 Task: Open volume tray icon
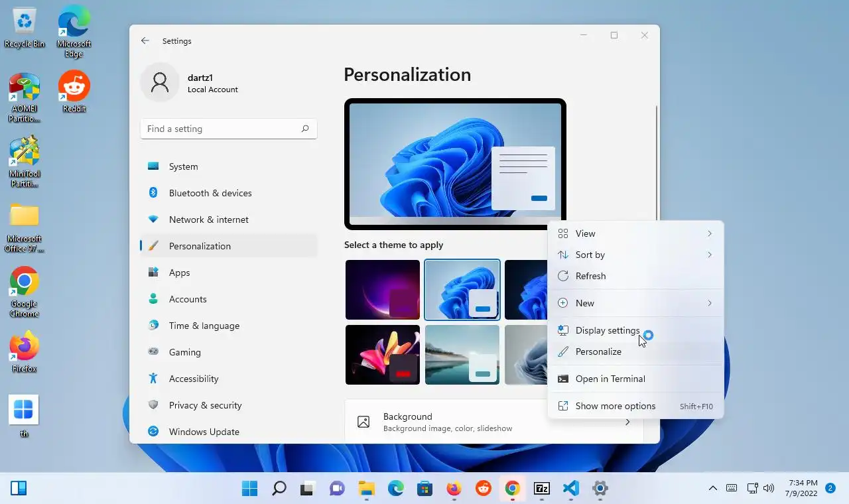[x=769, y=489]
